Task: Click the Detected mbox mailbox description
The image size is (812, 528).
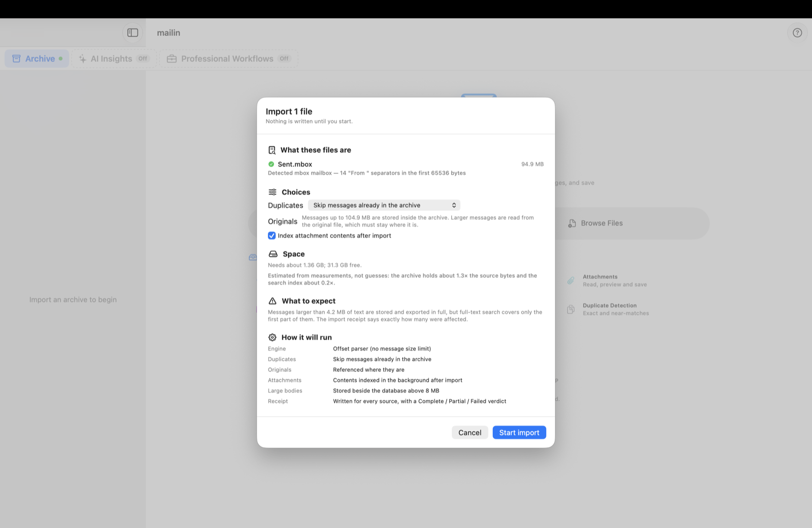Action: (366, 173)
